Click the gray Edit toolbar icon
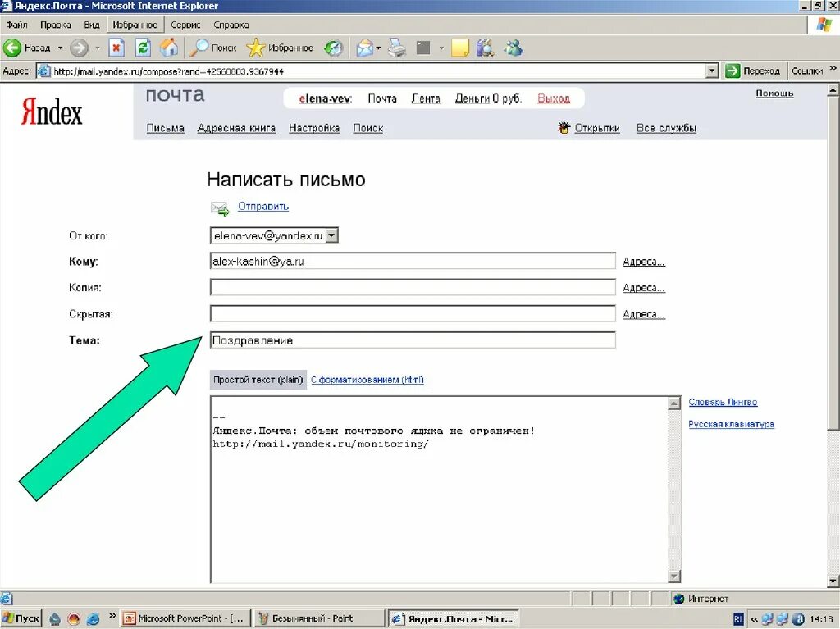Image resolution: width=840 pixels, height=629 pixels. tap(423, 48)
